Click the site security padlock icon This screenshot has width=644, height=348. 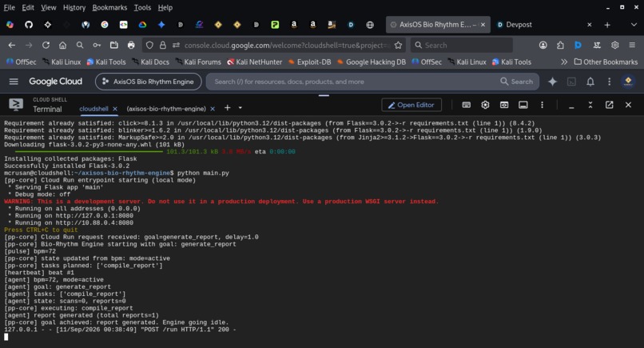coord(163,46)
